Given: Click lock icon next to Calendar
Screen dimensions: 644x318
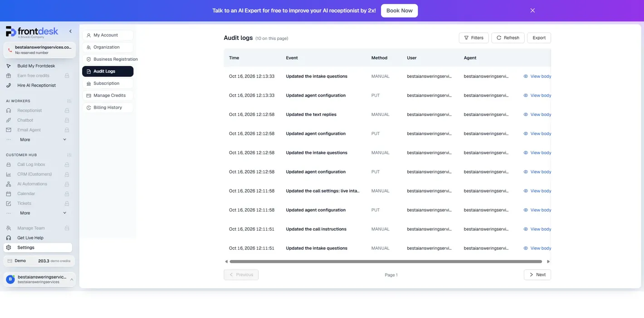Looking at the screenshot, I should pos(67,194).
